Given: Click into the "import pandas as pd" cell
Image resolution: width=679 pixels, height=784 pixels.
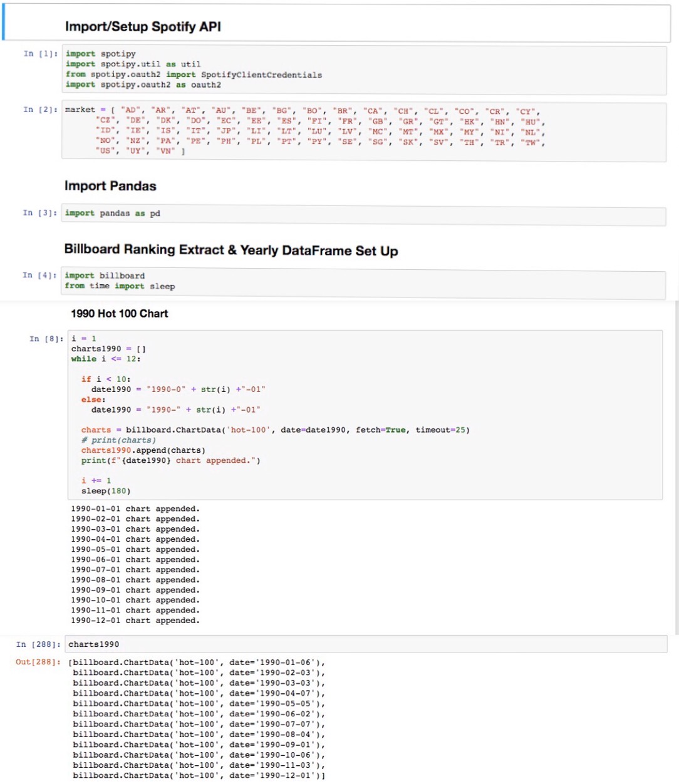Looking at the screenshot, I should tap(363, 214).
